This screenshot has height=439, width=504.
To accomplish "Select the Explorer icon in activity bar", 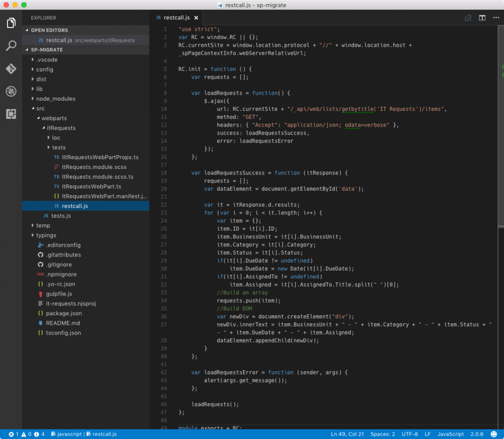I will 11,23.
